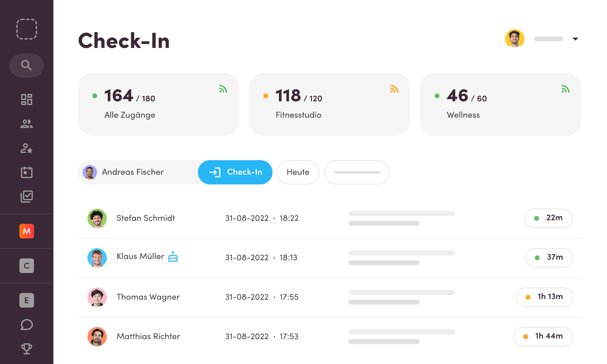Open the chat bubble icon

click(27, 324)
